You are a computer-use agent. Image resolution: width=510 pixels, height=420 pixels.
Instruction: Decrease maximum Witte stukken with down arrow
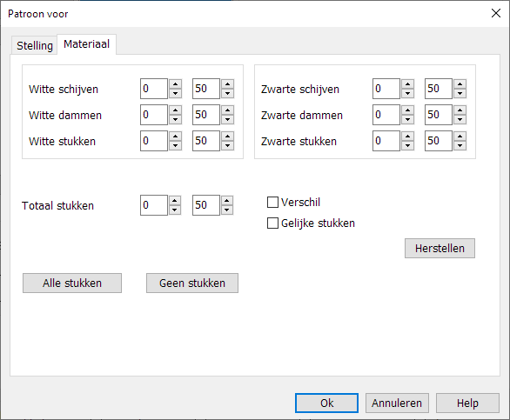[228, 145]
